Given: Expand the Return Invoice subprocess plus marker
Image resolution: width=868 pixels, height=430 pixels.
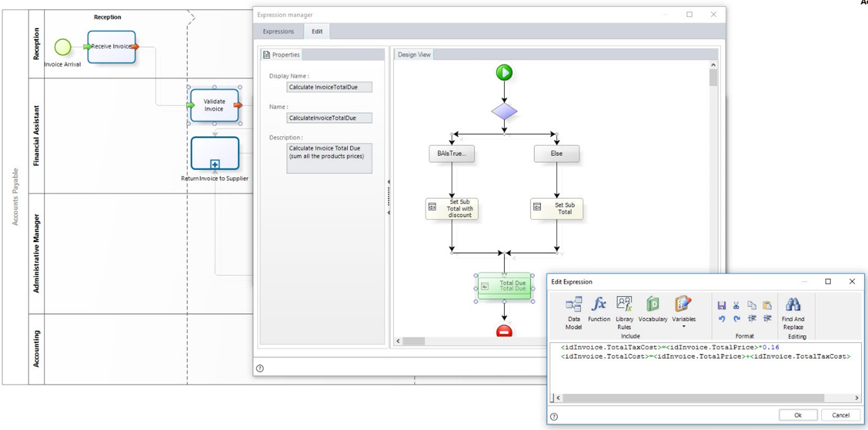Looking at the screenshot, I should pyautogui.click(x=215, y=165).
